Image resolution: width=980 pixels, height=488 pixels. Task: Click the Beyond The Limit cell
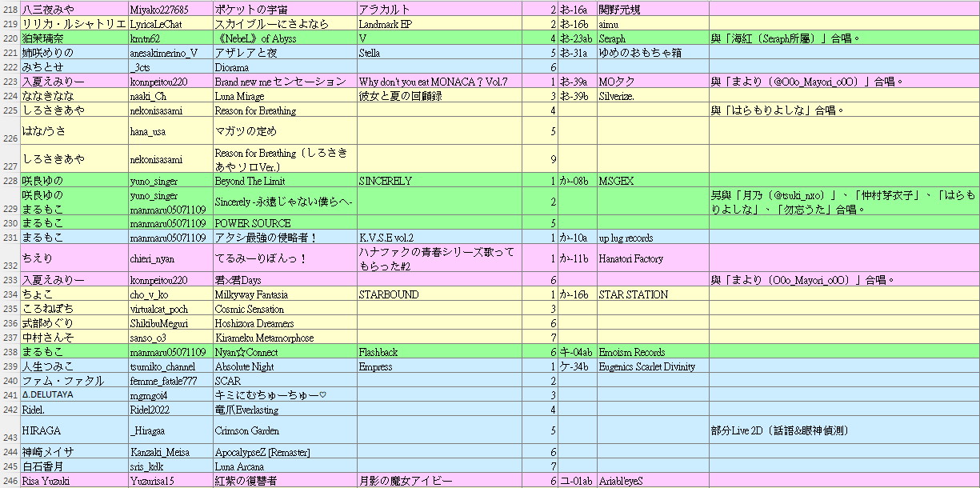click(x=284, y=182)
